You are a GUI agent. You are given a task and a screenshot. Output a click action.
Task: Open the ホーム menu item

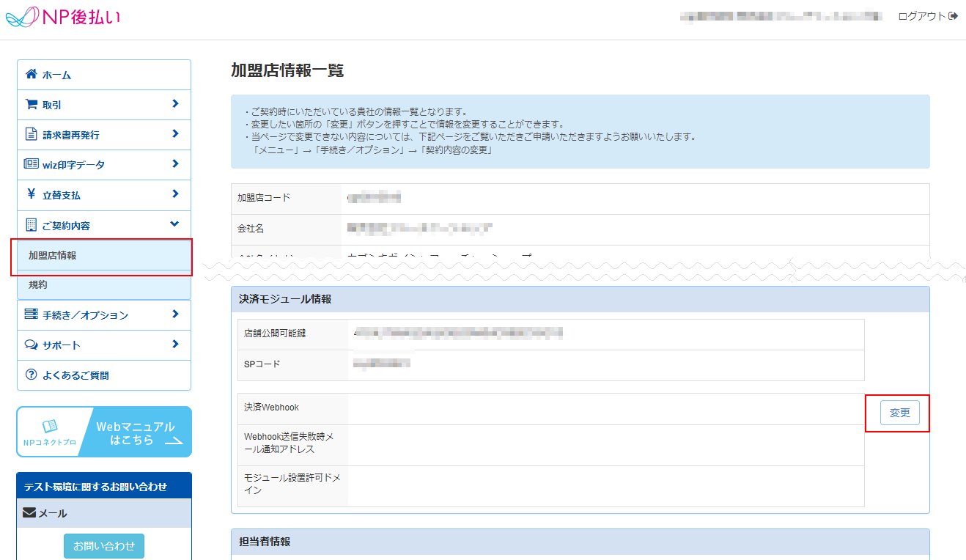pos(104,75)
